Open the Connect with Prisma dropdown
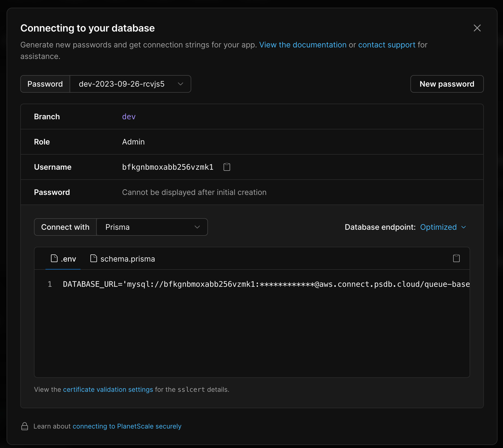 pyautogui.click(x=152, y=227)
